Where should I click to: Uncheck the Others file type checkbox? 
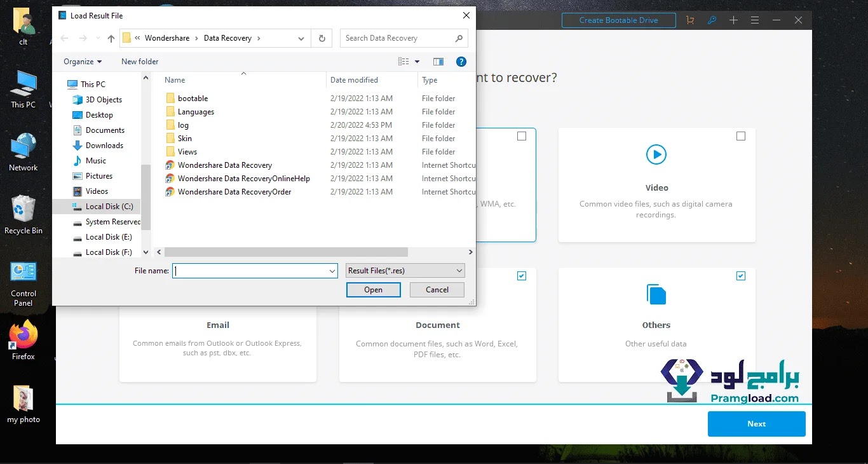coord(741,276)
